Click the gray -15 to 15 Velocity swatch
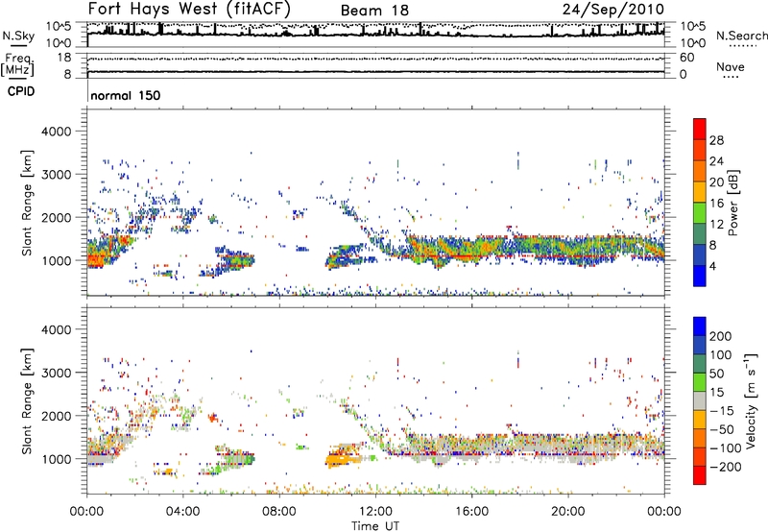The width and height of the screenshot is (768, 532). tap(700, 401)
